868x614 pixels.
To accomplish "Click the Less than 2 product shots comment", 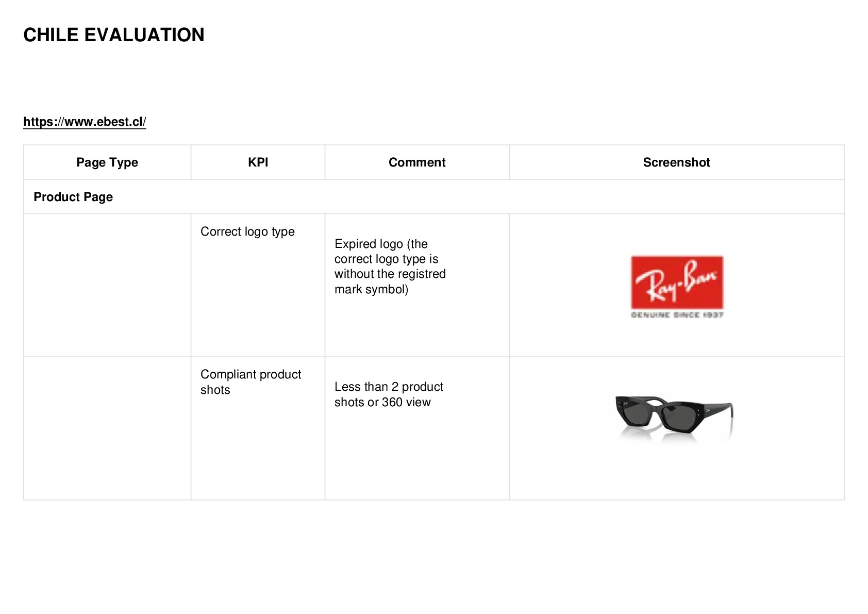I will 389,394.
